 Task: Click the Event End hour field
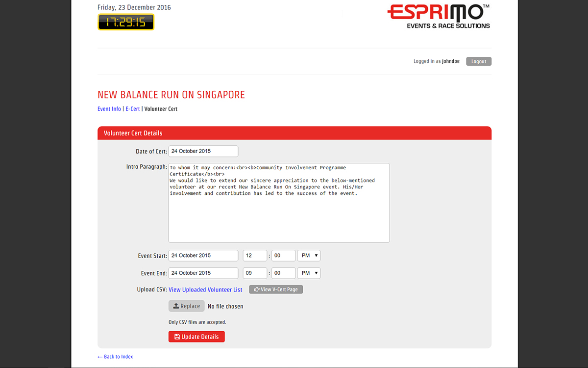[x=255, y=273]
